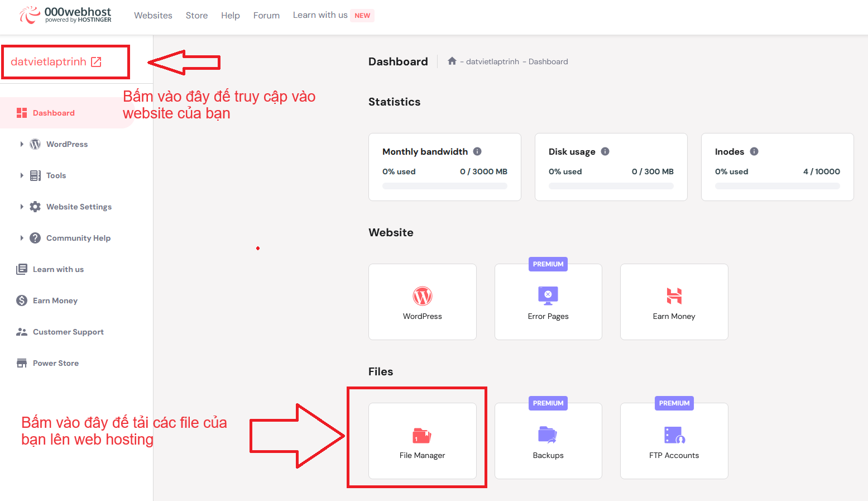
Task: Open the File Manager card label
Action: [422, 455]
